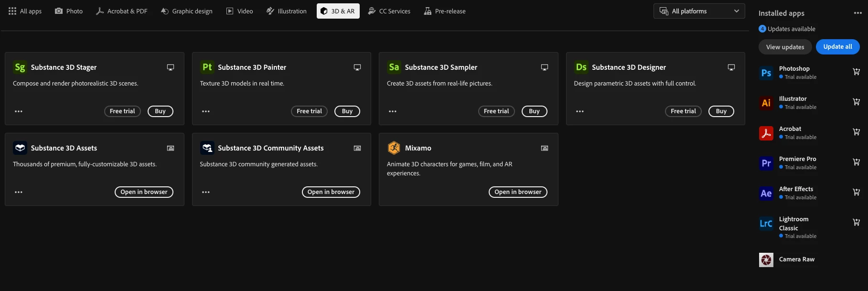This screenshot has height=291, width=868.
Task: Open more options for Substance 3D Sampler
Action: coord(393,111)
